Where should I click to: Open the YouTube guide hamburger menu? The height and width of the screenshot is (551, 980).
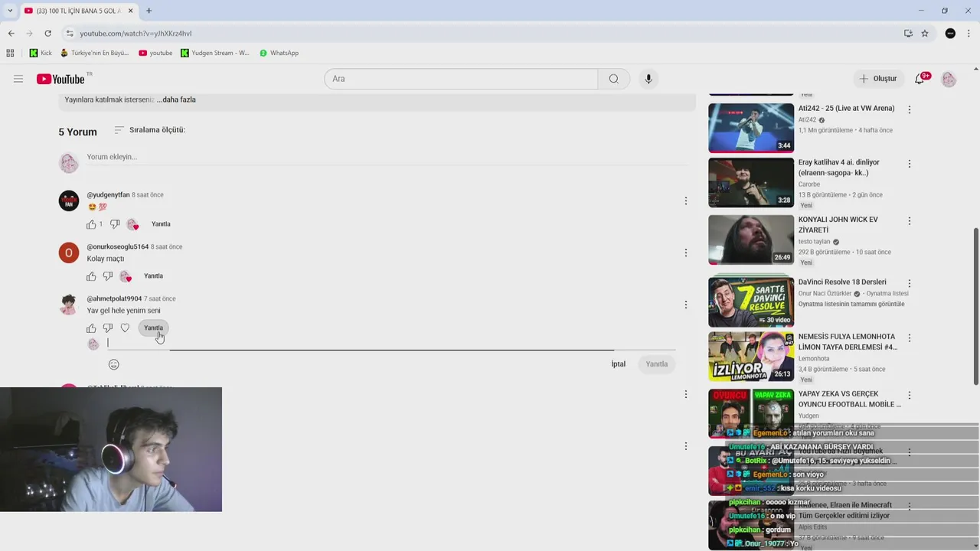tap(18, 79)
